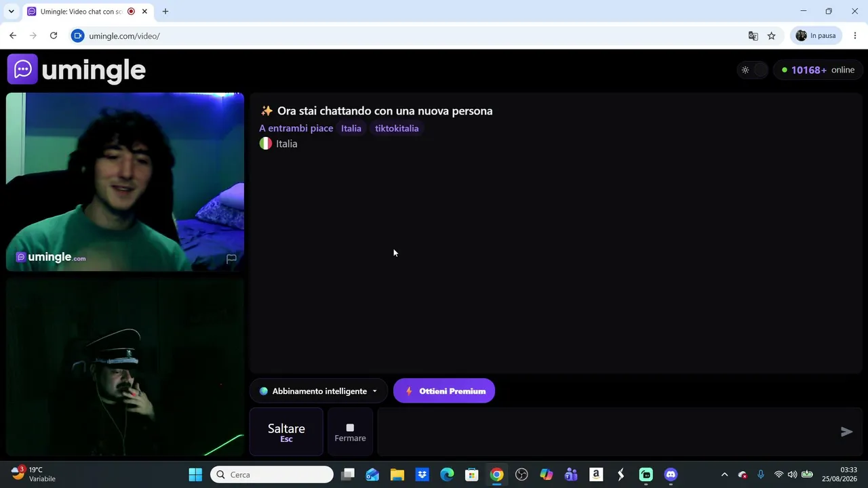The height and width of the screenshot is (488, 868).
Task: Bookmark this page with the star
Action: click(x=771, y=36)
